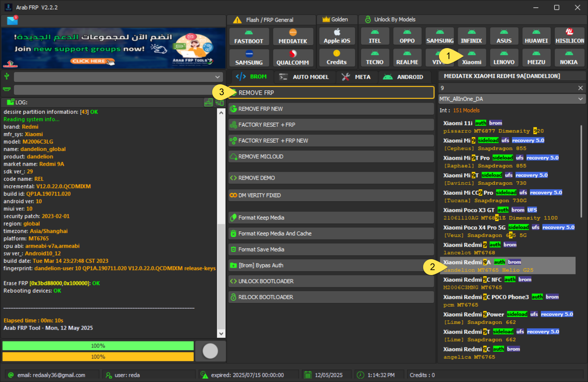Click the green 100% progress bar

pos(98,345)
